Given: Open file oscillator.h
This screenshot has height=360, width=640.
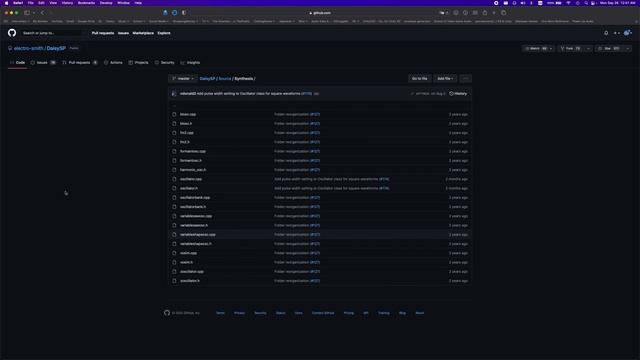Looking at the screenshot, I should click(189, 188).
